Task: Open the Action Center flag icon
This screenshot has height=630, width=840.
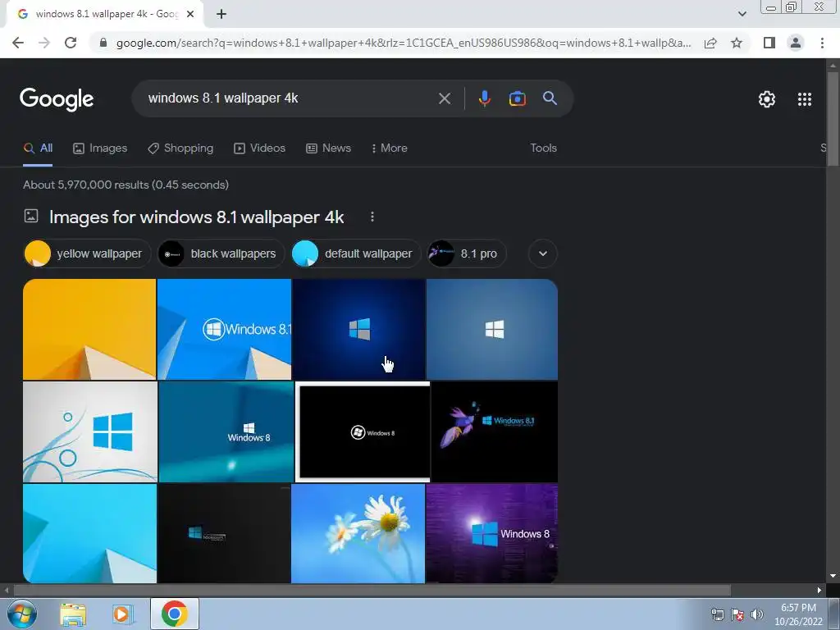Action: click(737, 614)
